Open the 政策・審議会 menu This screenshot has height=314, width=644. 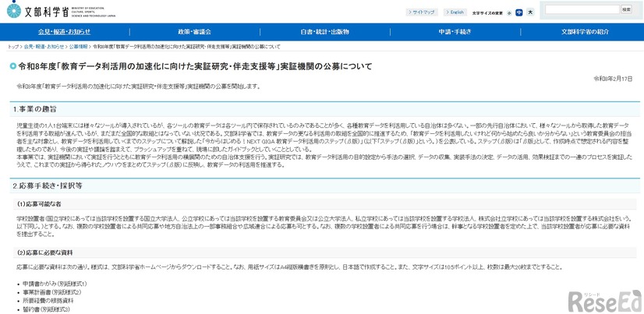click(x=195, y=32)
